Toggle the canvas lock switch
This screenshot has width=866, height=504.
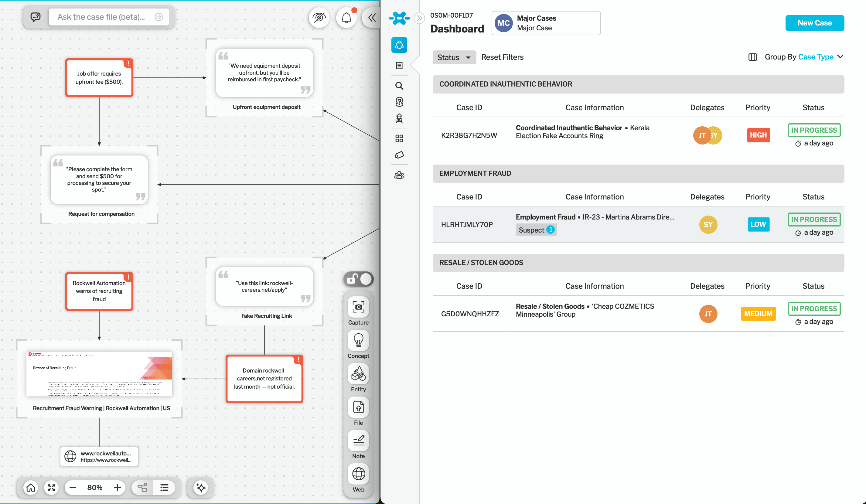[358, 279]
